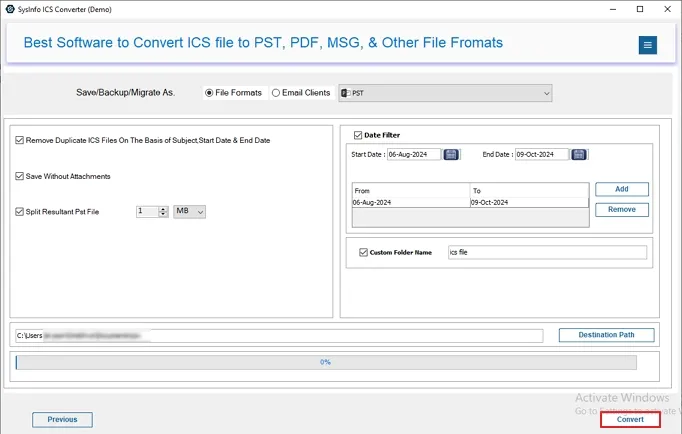Click the Destination Path button
The width and height of the screenshot is (682, 434).
click(606, 335)
